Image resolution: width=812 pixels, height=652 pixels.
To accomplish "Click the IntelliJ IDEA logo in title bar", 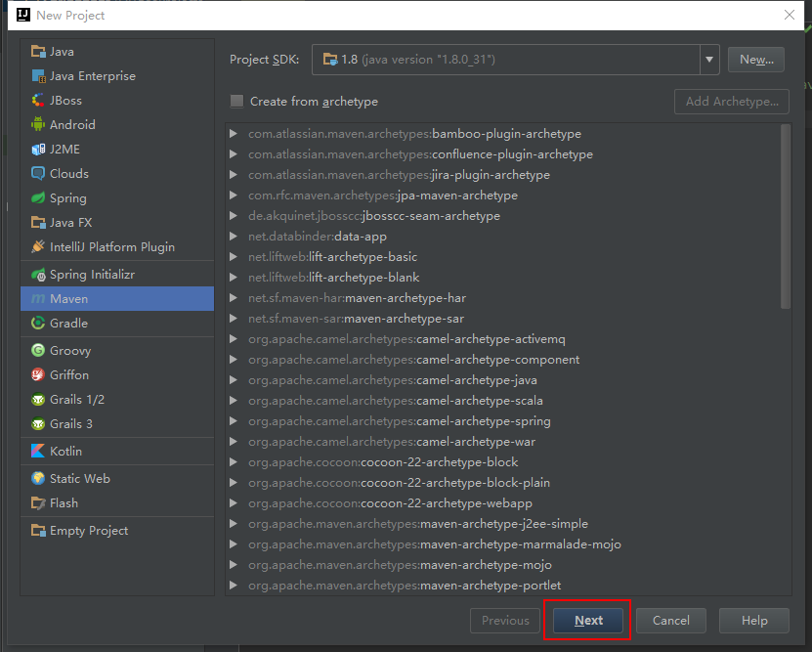I will pos(23,15).
